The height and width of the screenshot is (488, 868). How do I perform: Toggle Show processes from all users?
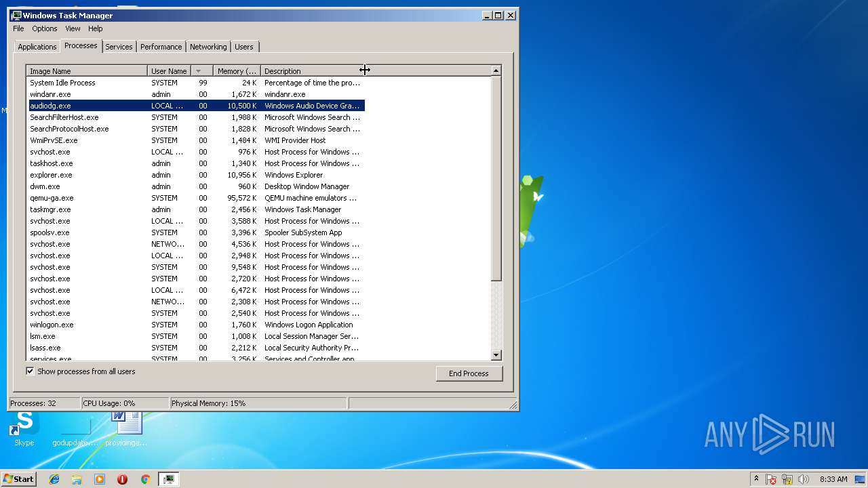30,371
